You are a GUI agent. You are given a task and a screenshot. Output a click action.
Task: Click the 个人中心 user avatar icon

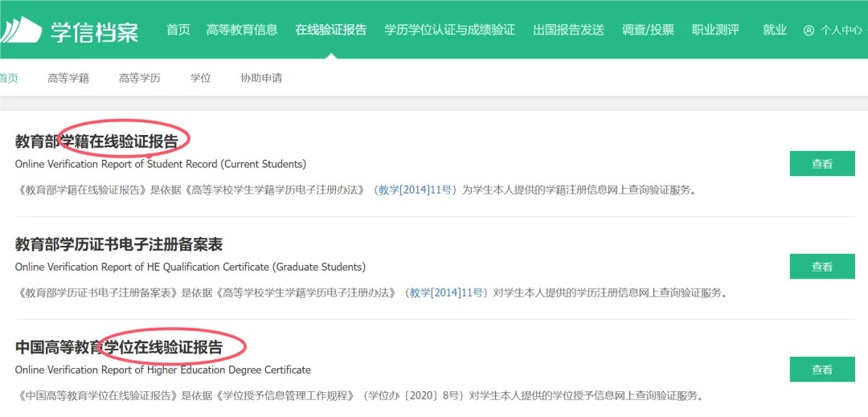coord(809,30)
